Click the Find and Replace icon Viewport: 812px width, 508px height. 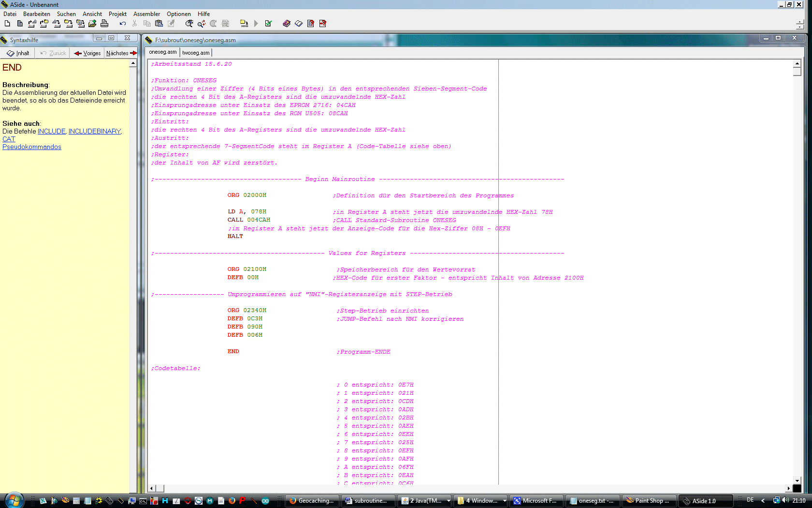coord(202,23)
